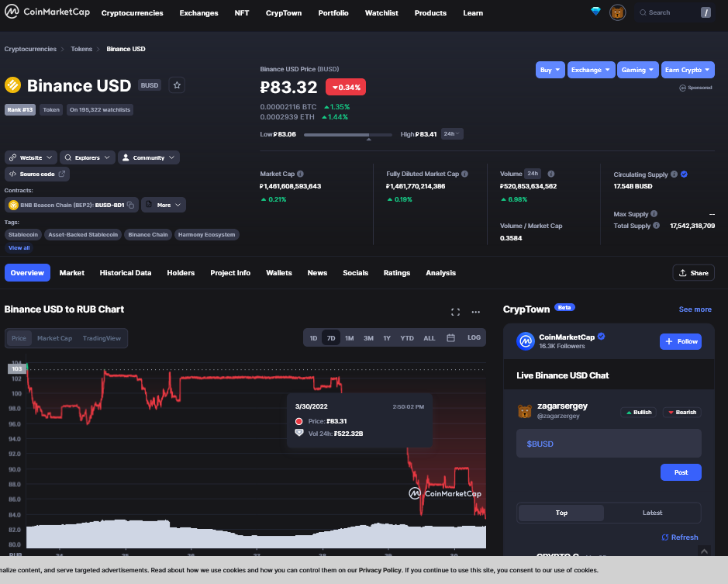Click See more in CrypTown

[695, 309]
